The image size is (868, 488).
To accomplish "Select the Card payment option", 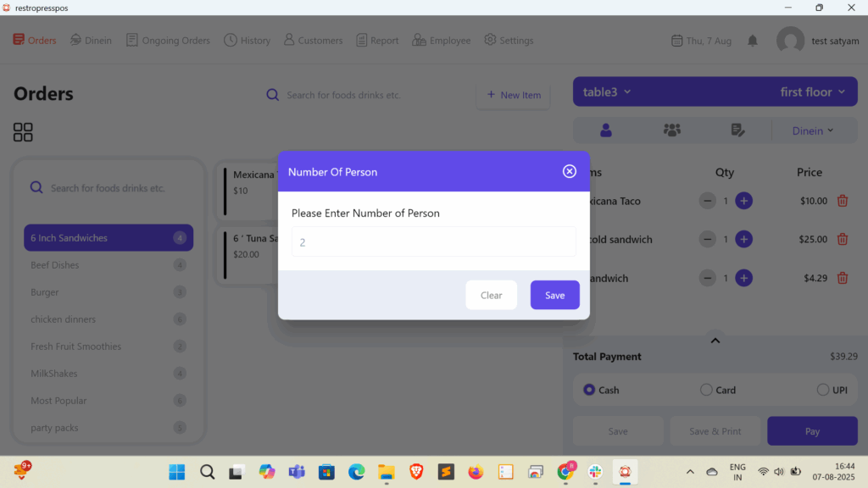I will click(706, 390).
